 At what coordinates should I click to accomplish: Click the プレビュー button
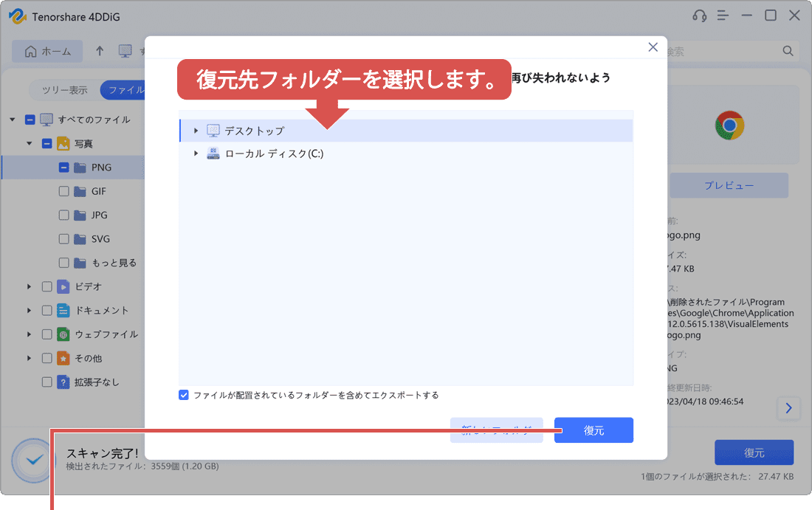[x=729, y=185]
